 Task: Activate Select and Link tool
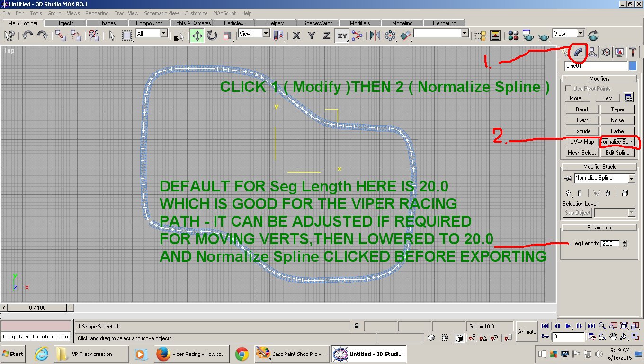pyautogui.click(x=61, y=36)
